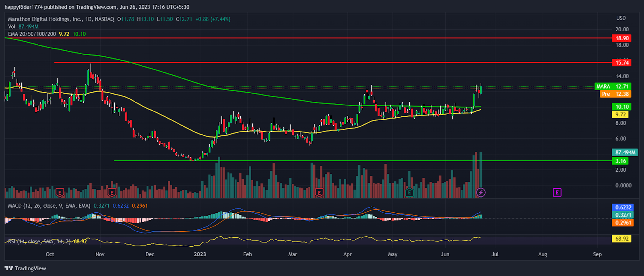Click the Mar label on time axis
The image size is (644, 276).
tap(293, 254)
